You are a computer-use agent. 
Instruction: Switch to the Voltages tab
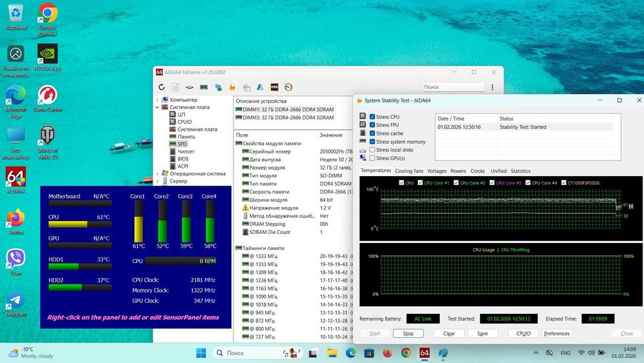point(437,171)
